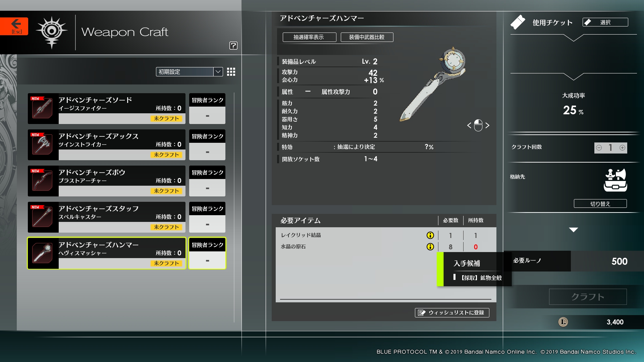This screenshot has width=644, height=362.
Task: Rotate weapon preview with left arrow
Action: coord(469,125)
